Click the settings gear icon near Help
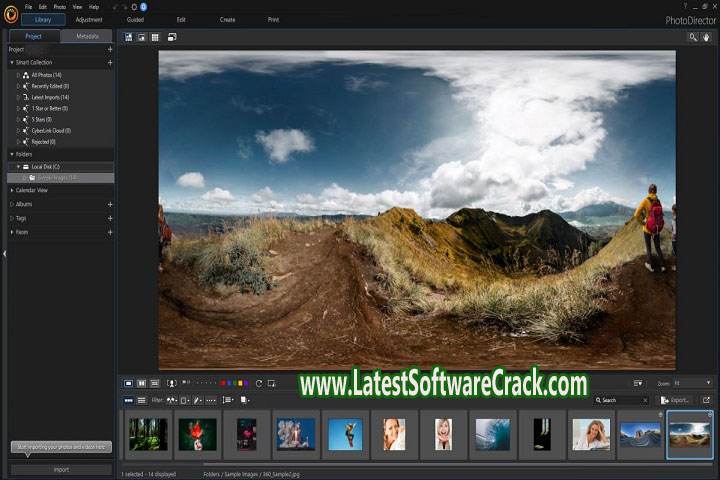Image resolution: width=720 pixels, height=480 pixels. 134,7
